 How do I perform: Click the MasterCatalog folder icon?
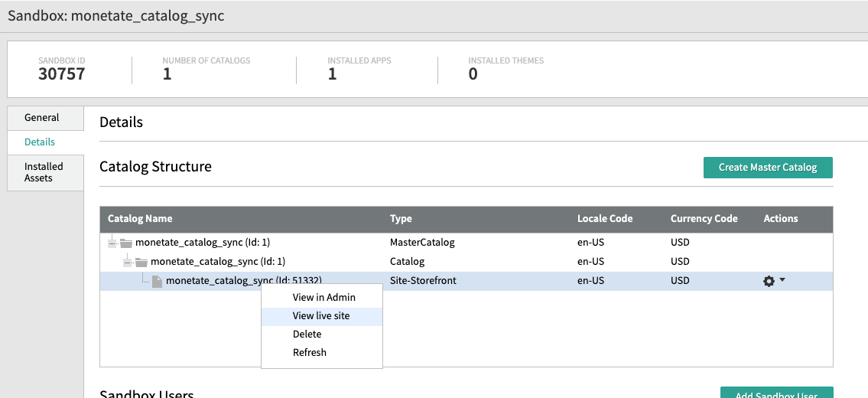127,243
